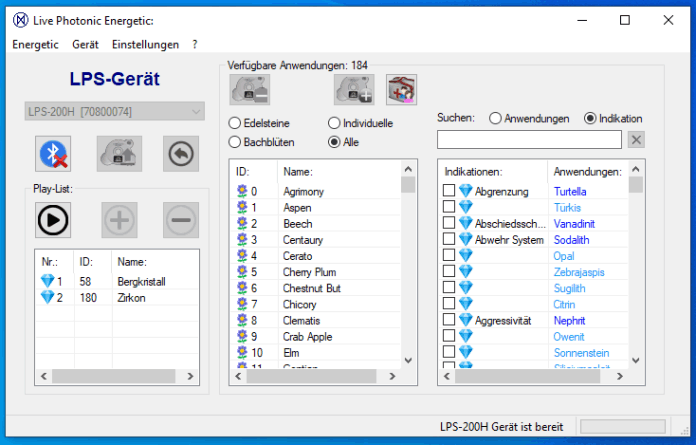The height and width of the screenshot is (445, 696).
Task: Choose Anwendungen as search mode
Action: click(495, 118)
